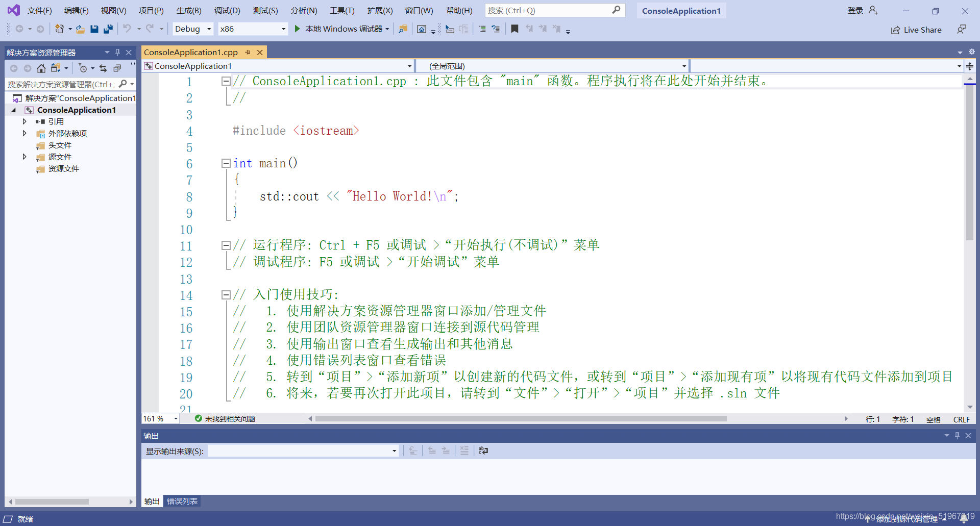Toggle a bookmark with the bookmark icon
The width and height of the screenshot is (980, 526).
(x=514, y=29)
